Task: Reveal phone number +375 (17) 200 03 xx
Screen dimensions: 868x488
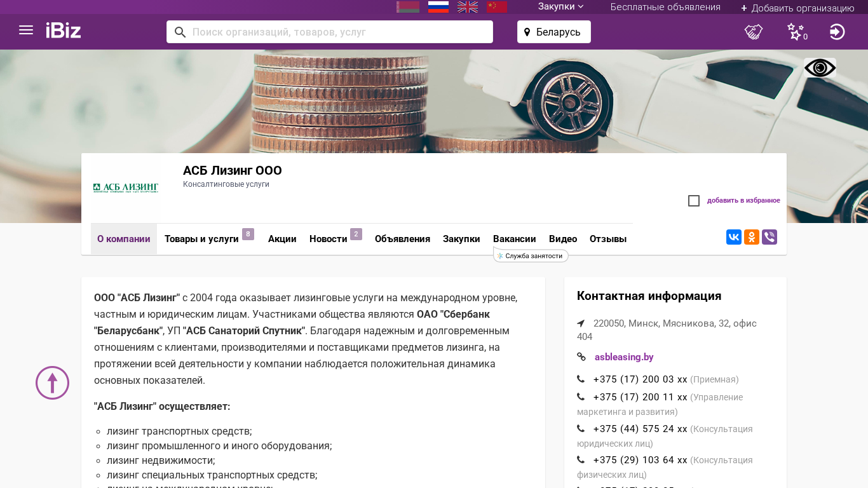Action: (640, 379)
